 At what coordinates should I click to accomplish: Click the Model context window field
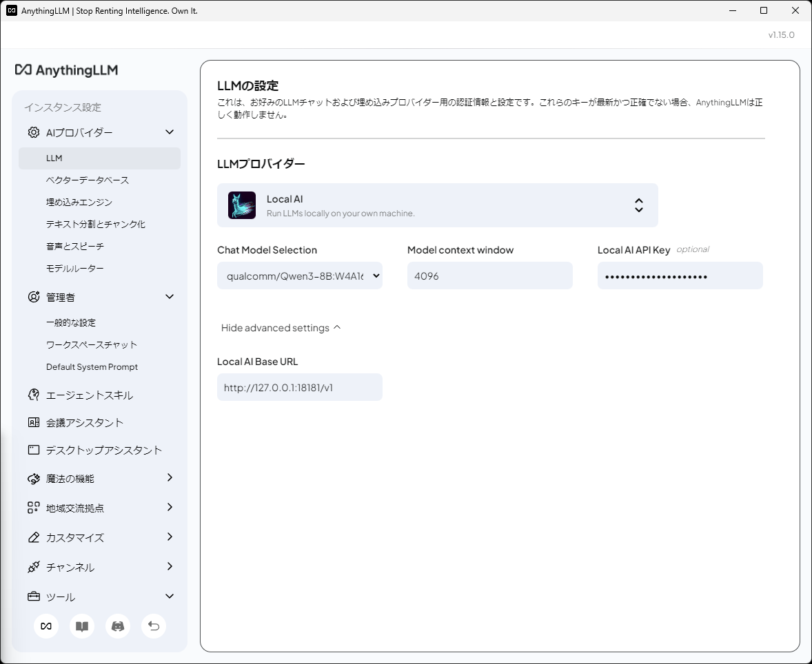tap(489, 276)
